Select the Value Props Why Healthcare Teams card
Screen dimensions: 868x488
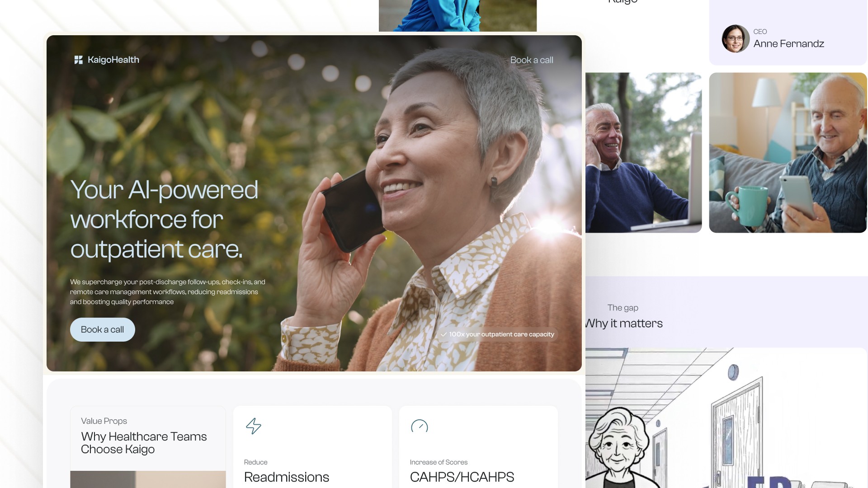tap(148, 447)
